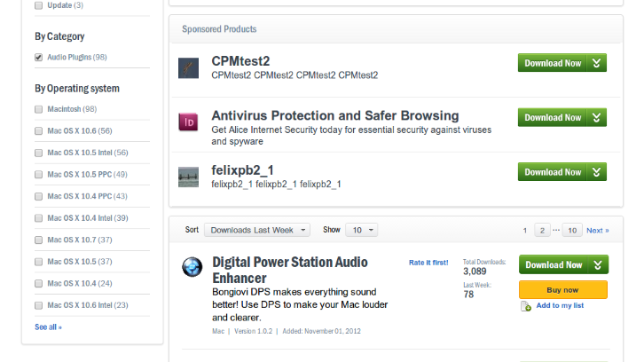Click the Antivirus Protection ID icon
This screenshot has height=362, width=644.
188,122
